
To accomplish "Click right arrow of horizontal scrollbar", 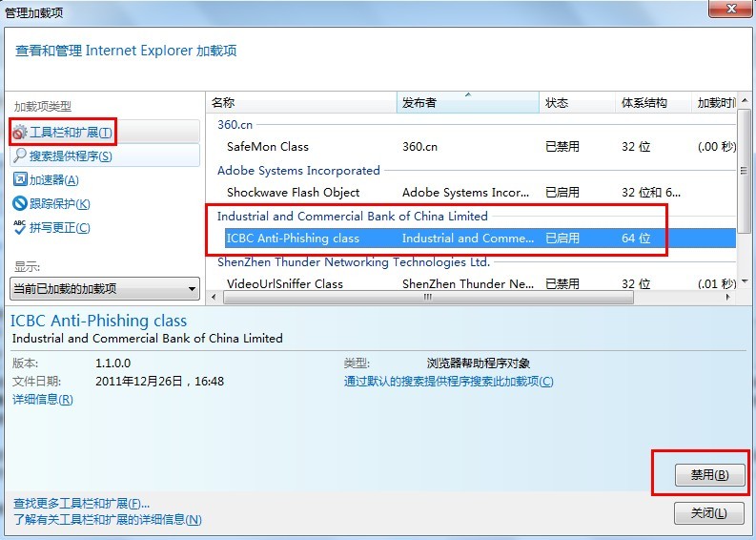I will [x=728, y=298].
